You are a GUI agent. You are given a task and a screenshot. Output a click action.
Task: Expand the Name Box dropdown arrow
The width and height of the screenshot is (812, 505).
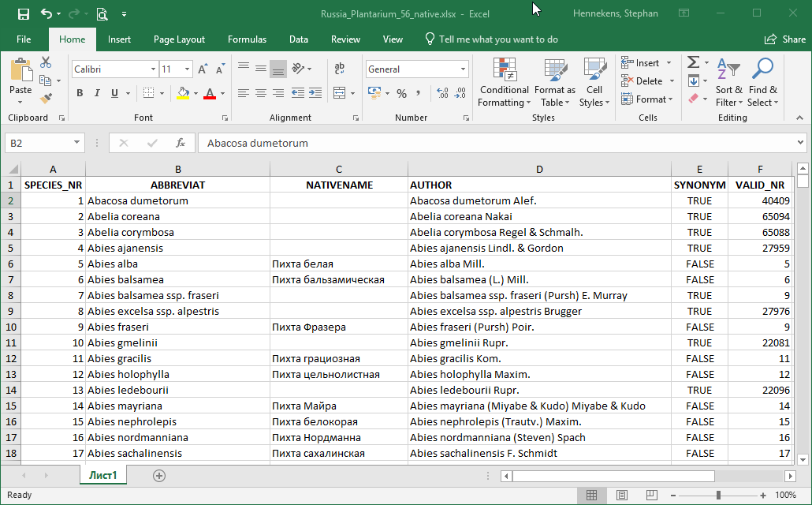pos(76,143)
